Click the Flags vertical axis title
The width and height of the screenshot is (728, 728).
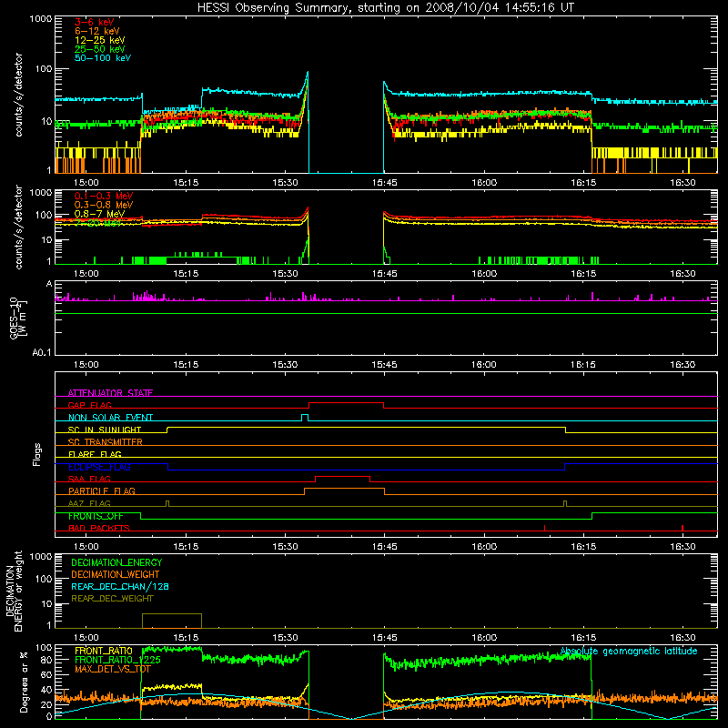pos(37,454)
